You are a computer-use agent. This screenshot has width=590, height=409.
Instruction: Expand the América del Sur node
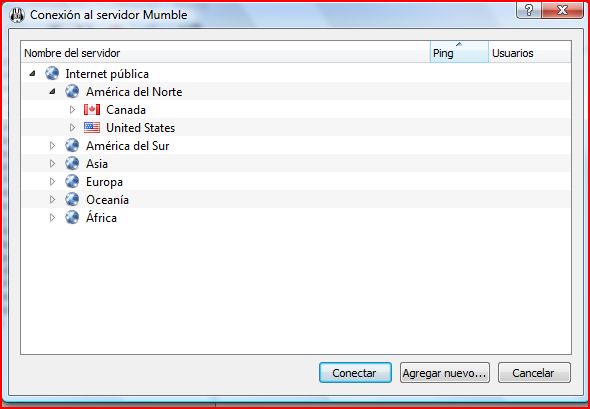[x=52, y=145]
